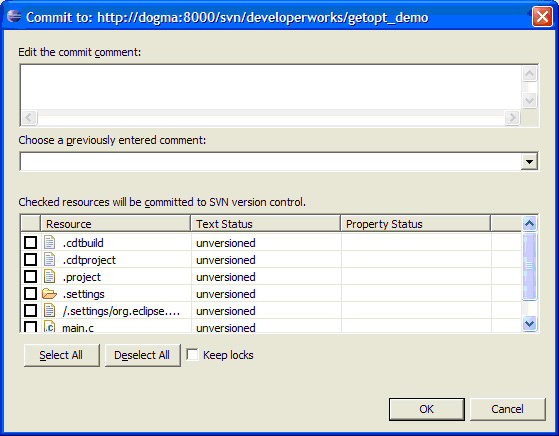
Task: Click the resource list scrollbar thumb
Action: click(529, 266)
